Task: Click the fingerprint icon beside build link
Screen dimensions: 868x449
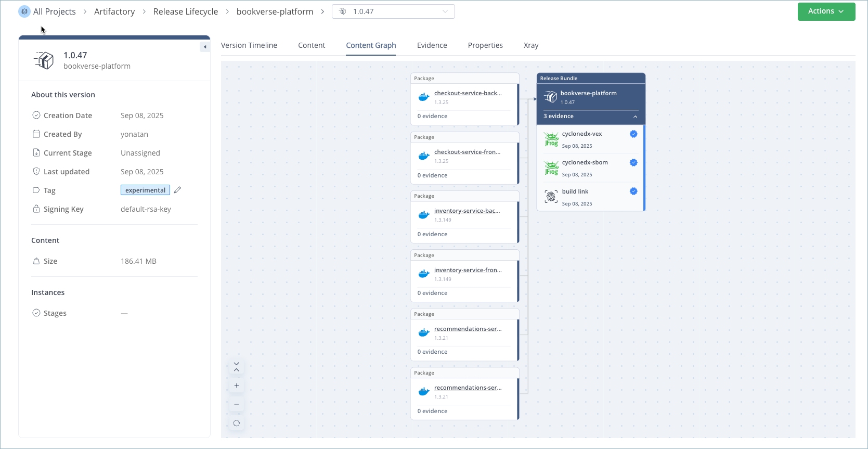Action: (x=551, y=197)
